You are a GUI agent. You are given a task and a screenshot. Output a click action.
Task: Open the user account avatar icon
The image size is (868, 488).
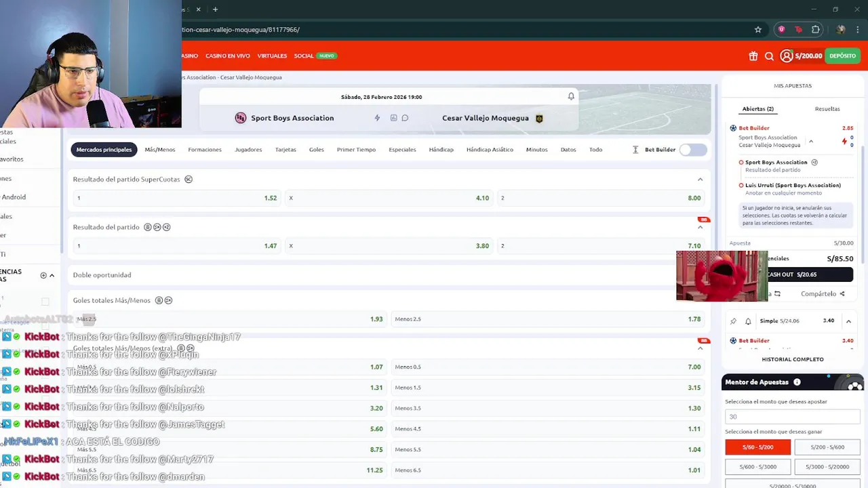click(786, 56)
